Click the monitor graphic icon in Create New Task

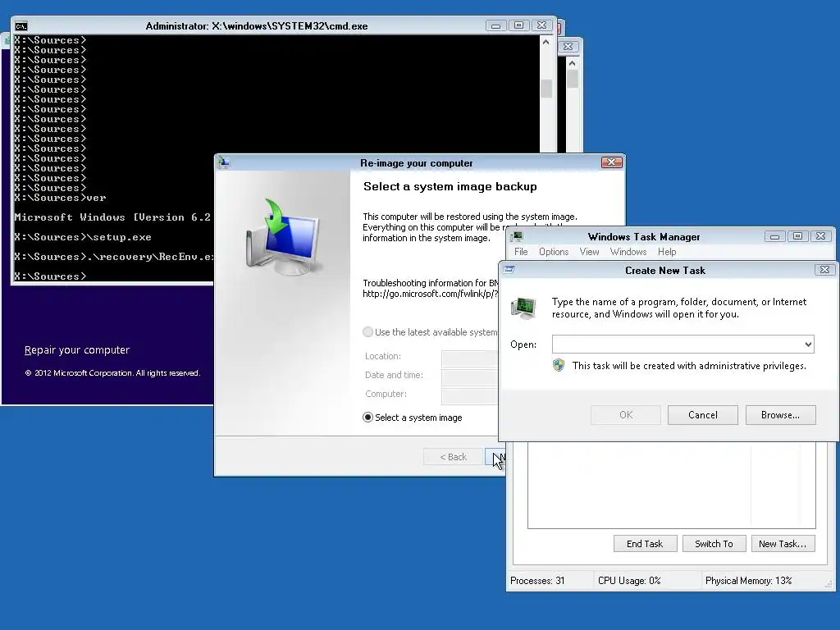(x=523, y=308)
